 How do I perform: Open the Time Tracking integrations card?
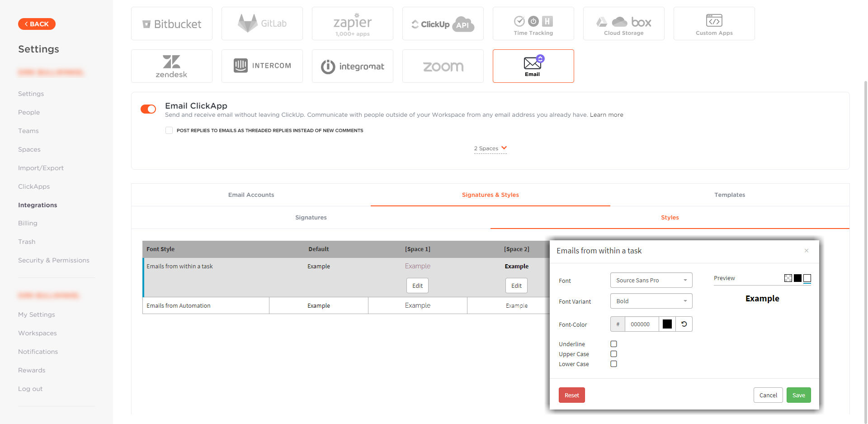533,24
